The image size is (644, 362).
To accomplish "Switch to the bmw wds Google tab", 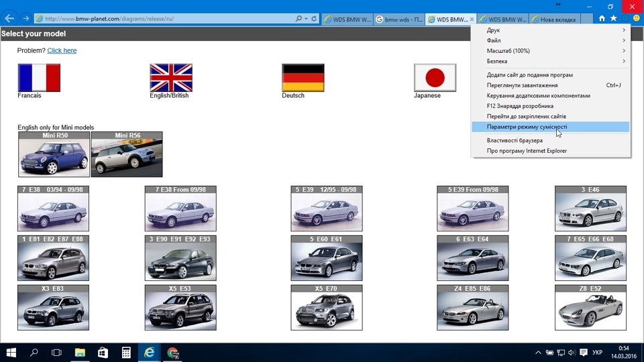I will click(x=399, y=19).
